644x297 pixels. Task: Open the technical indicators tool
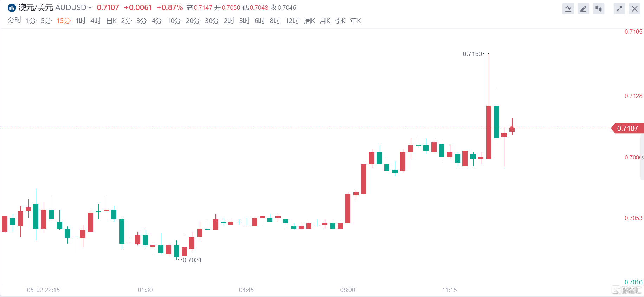click(568, 9)
